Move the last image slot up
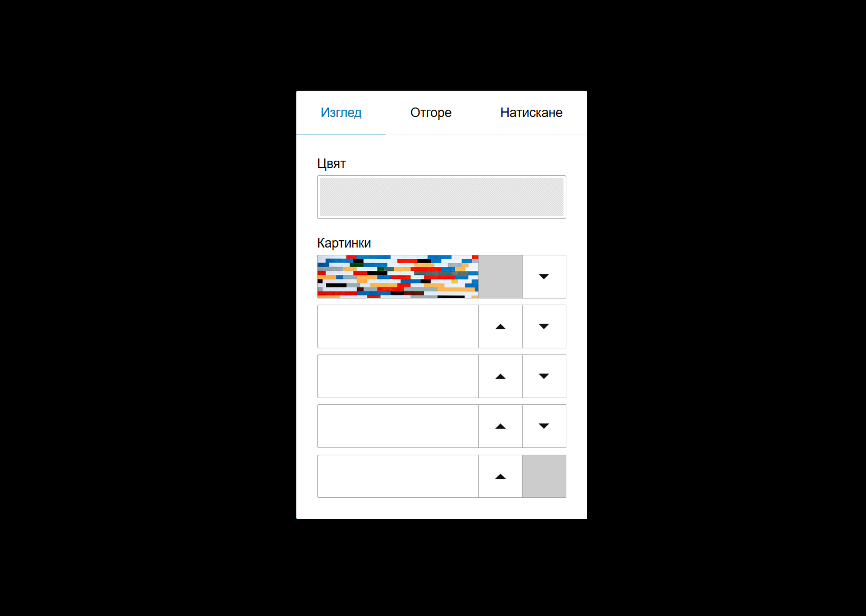Image resolution: width=866 pixels, height=616 pixels. pos(501,476)
